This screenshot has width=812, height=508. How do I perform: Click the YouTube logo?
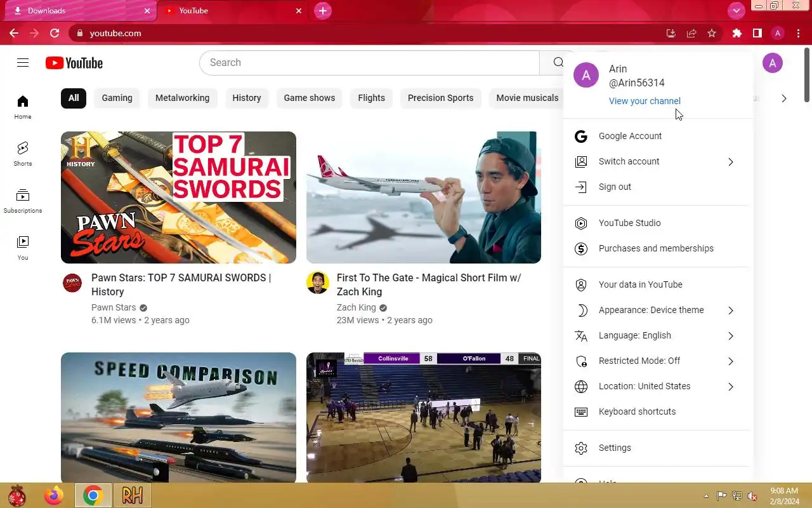74,63
